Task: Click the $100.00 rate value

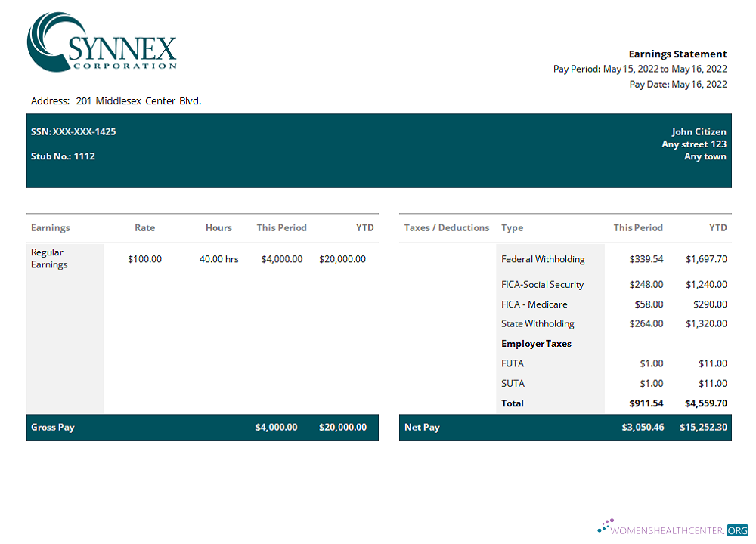Action: tap(144, 259)
